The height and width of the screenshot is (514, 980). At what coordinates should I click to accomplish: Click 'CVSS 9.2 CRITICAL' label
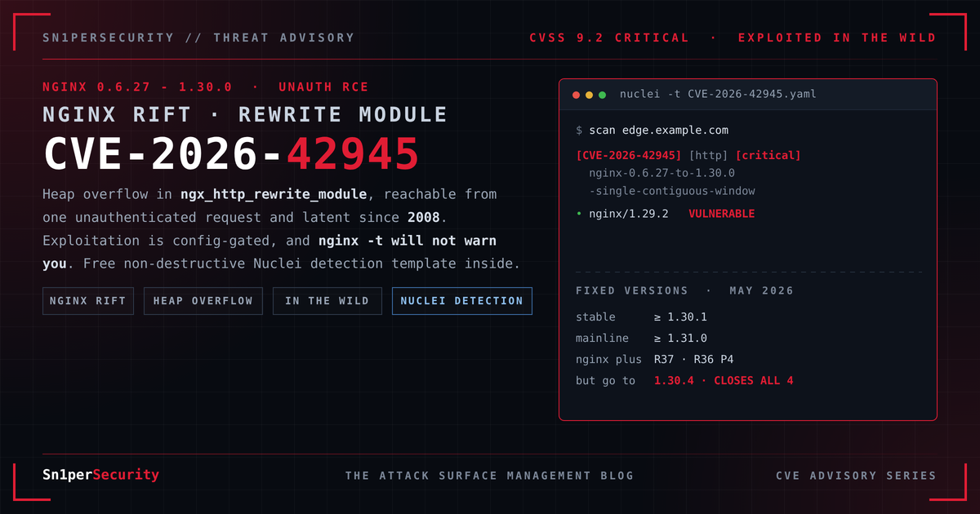609,38
